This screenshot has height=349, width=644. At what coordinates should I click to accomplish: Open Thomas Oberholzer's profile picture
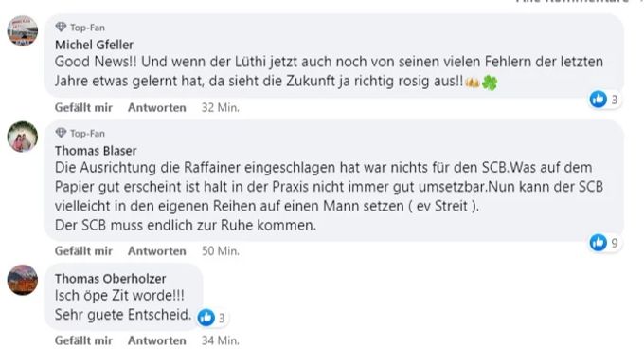(23, 280)
